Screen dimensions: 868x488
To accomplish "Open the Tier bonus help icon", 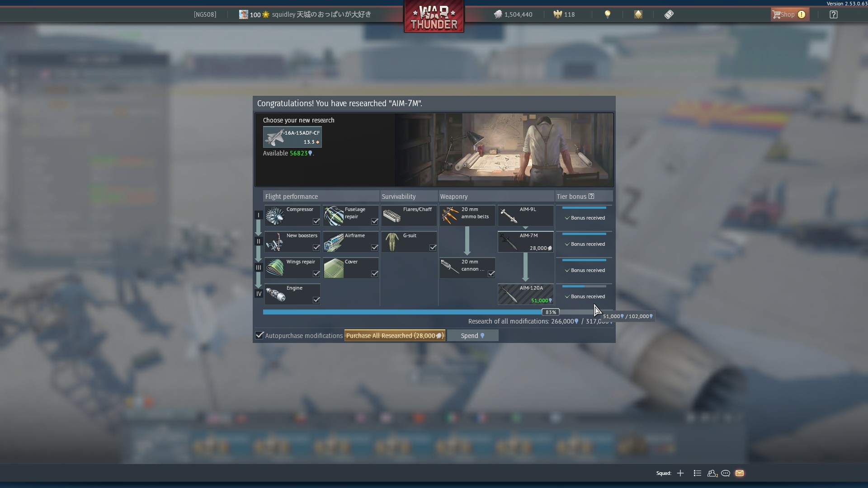I will (x=591, y=196).
